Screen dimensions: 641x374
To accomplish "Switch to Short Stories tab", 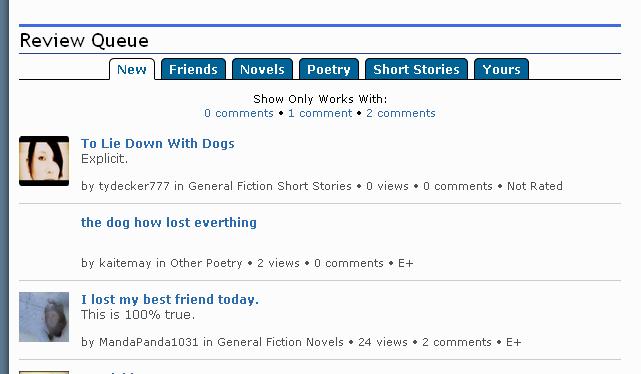I will (416, 69).
